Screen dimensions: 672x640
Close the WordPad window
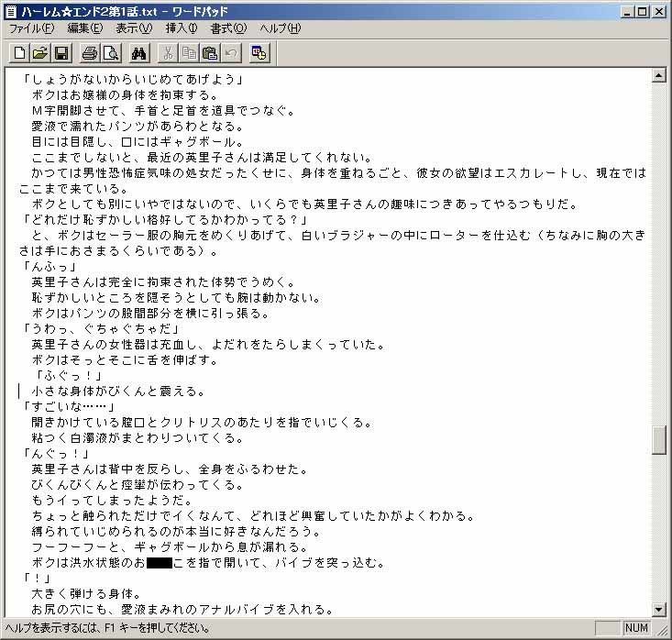659,12
